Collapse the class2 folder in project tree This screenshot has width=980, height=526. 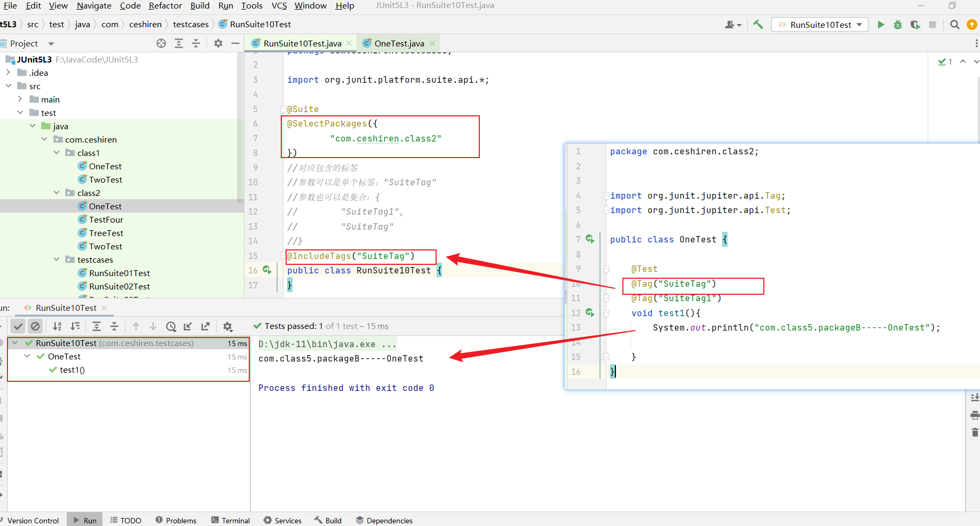point(57,193)
